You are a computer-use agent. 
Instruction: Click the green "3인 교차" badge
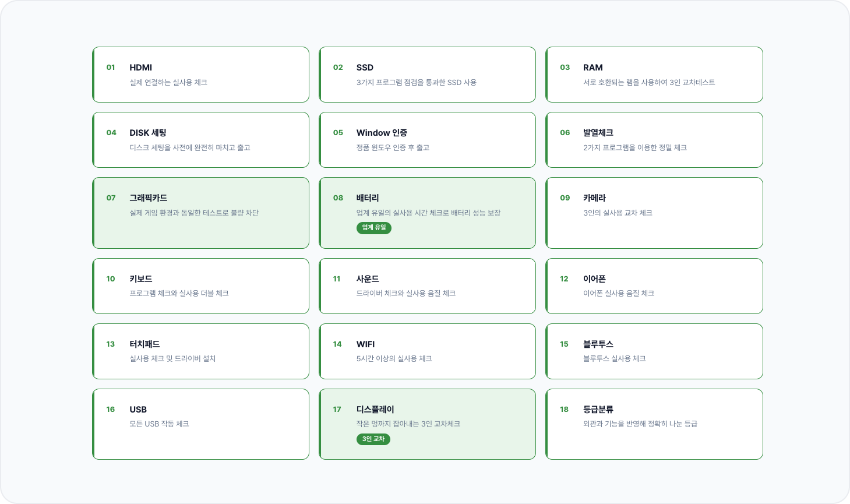pyautogui.click(x=373, y=439)
